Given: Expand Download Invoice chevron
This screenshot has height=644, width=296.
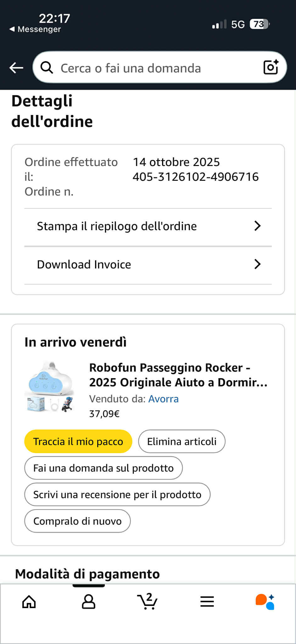Looking at the screenshot, I should [x=257, y=264].
